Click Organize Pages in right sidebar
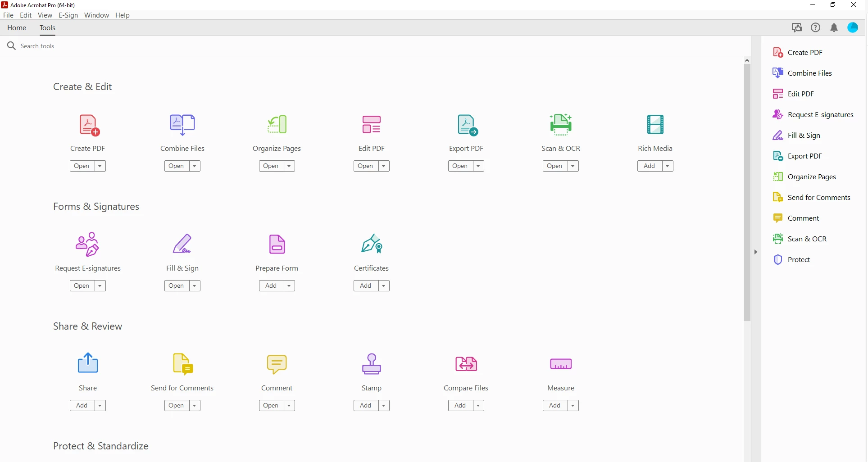868x462 pixels. 804,177
